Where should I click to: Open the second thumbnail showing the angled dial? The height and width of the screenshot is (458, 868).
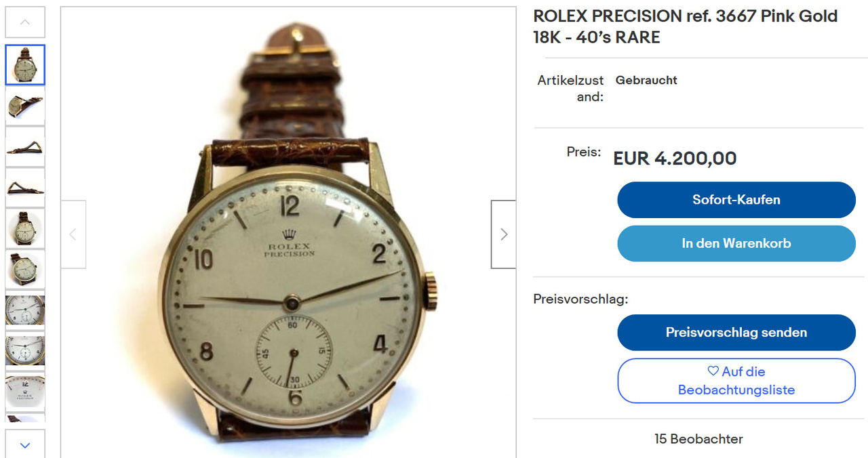(25, 106)
